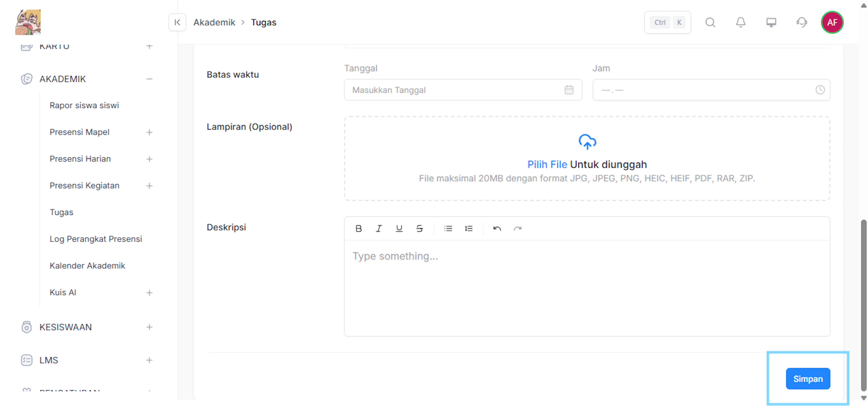Open the Tugas sidebar menu item
Viewport: 868px width, 406px height.
61,212
